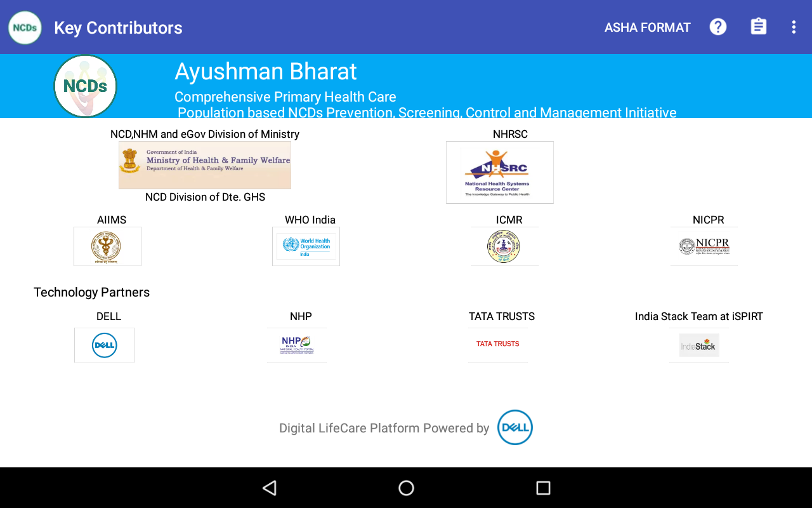Tap the Ayushman Bharat heading

266,71
